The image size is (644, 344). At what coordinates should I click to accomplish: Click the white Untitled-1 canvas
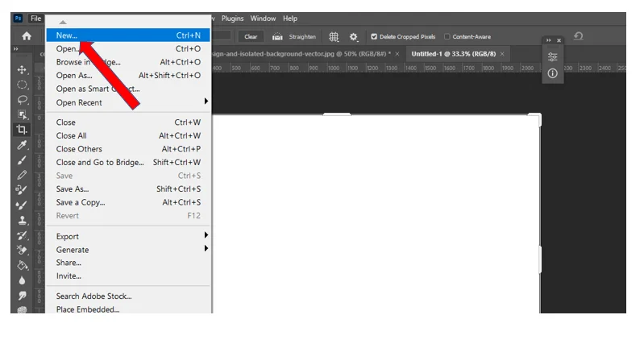(376, 213)
